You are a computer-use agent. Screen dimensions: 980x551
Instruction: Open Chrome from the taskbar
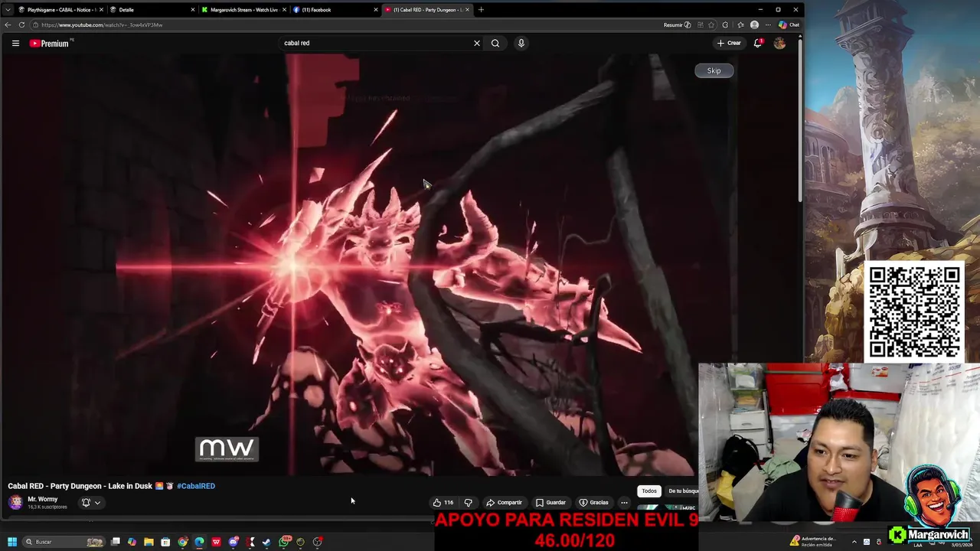point(183,542)
